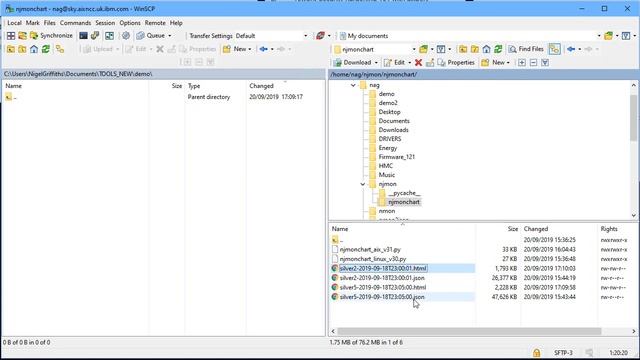Sort remote files by Rights column
Image resolution: width=640 pixels, height=360 pixels.
point(609,229)
